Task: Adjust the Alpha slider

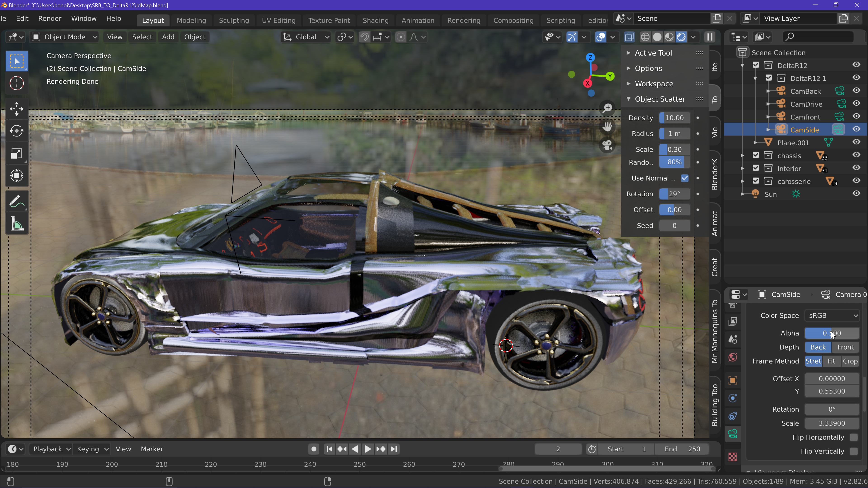Action: tap(832, 333)
